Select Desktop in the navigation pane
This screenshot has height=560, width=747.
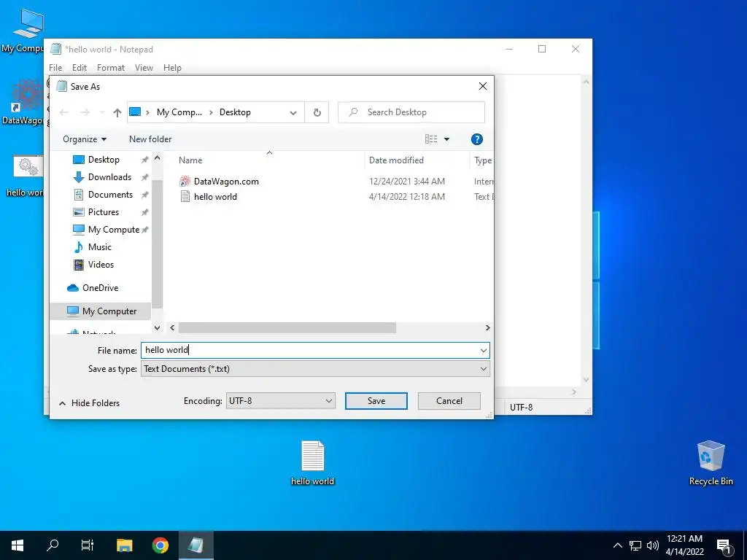click(104, 160)
